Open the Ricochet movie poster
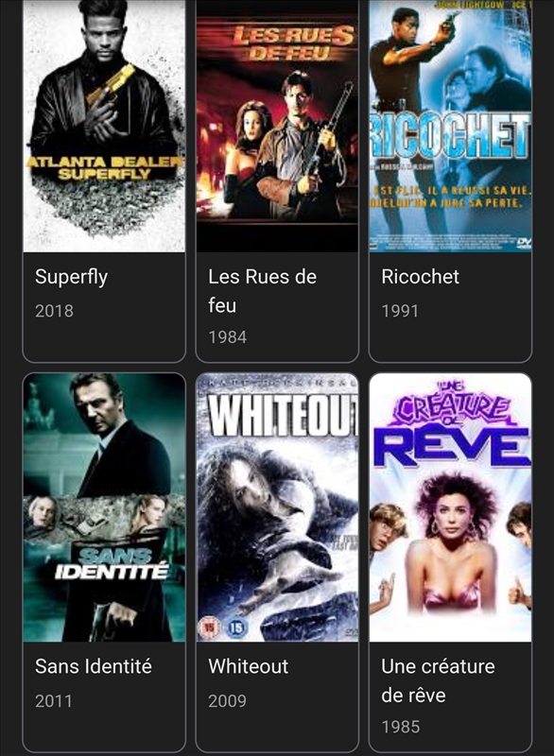The height and width of the screenshot is (756, 554). (450, 126)
